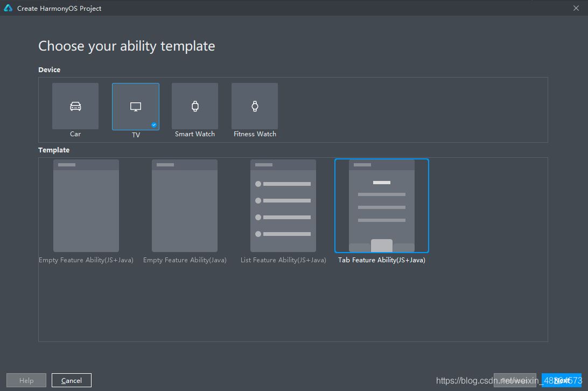Click the HarmonyOS logo in title bar
Viewport: 588px width, 391px height.
(x=8, y=8)
